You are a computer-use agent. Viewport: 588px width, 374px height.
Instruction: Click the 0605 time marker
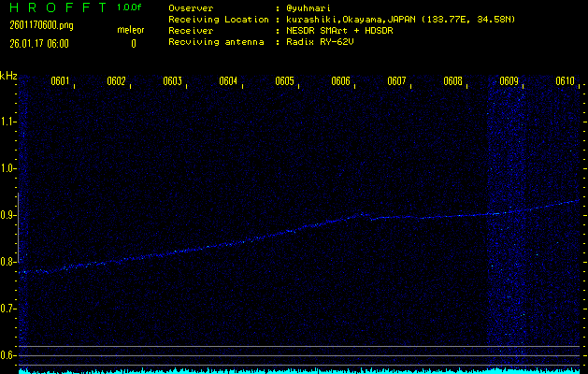pos(284,81)
